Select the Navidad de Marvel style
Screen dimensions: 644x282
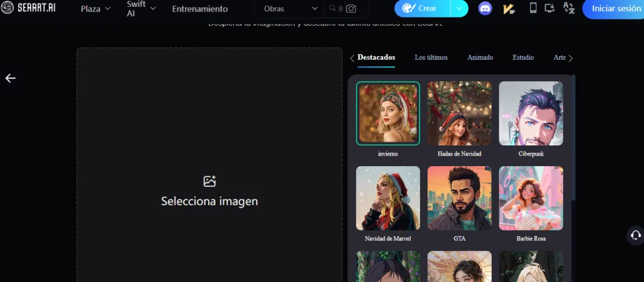click(x=388, y=198)
